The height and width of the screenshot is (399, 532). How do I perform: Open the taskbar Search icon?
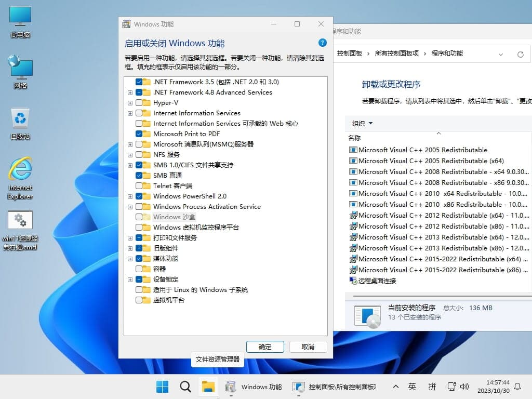pyautogui.click(x=185, y=387)
